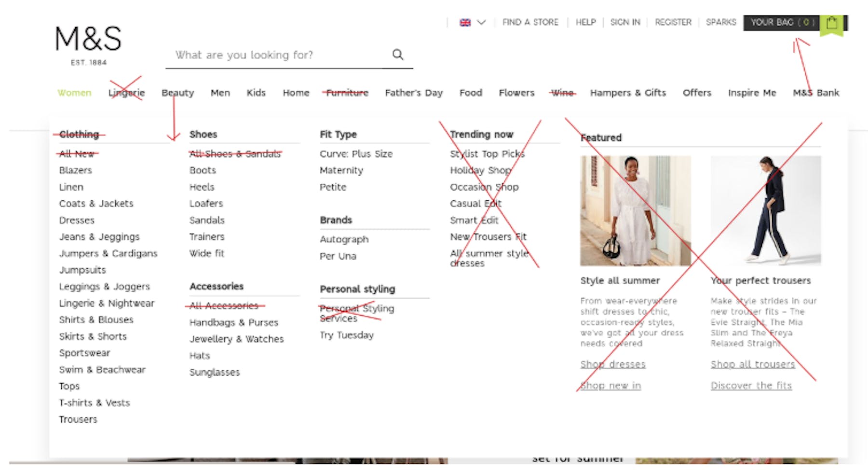
Task: Click Jumpers & Cardigans
Action: (108, 254)
